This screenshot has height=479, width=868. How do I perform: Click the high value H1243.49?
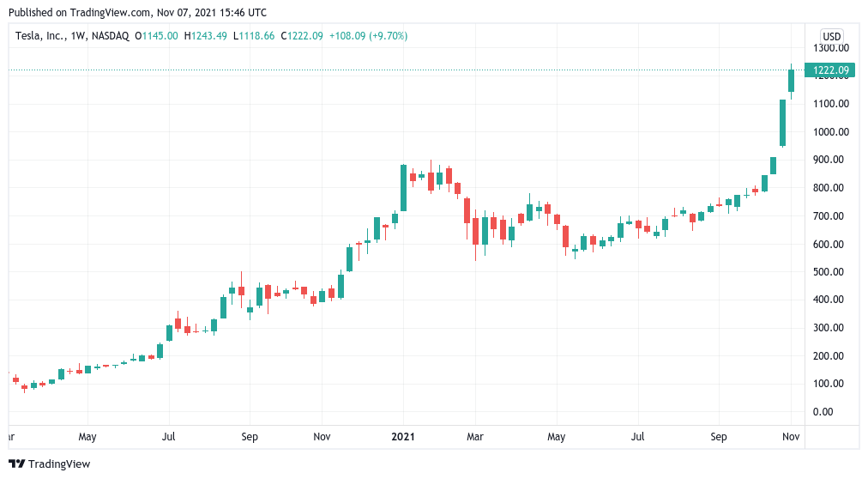(x=205, y=36)
